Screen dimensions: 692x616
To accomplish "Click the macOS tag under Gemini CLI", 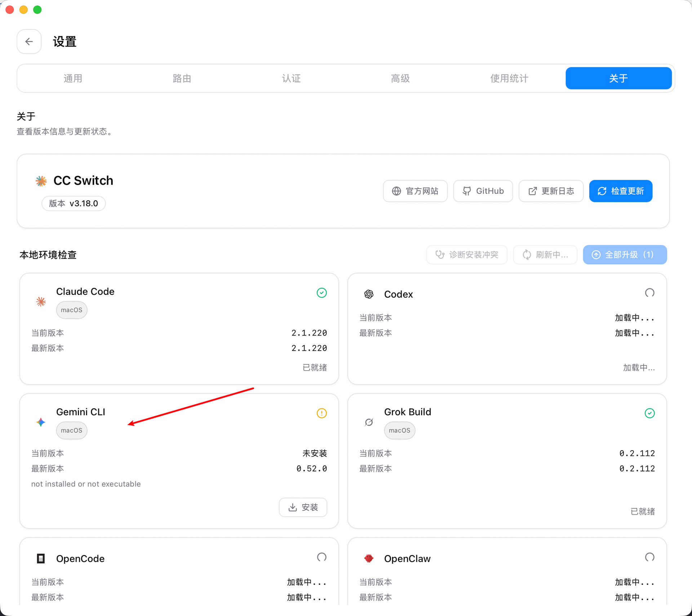I will pos(71,430).
